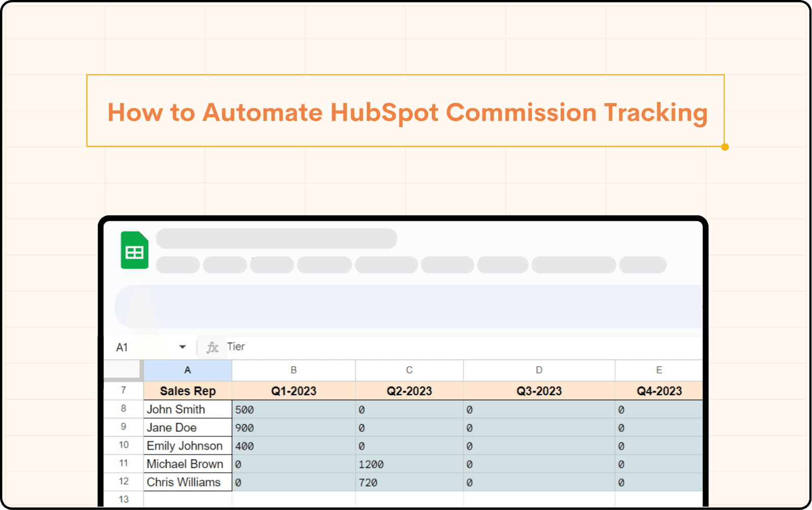Click the 500 value for John Smith
This screenshot has height=510, width=812.
pyautogui.click(x=294, y=409)
